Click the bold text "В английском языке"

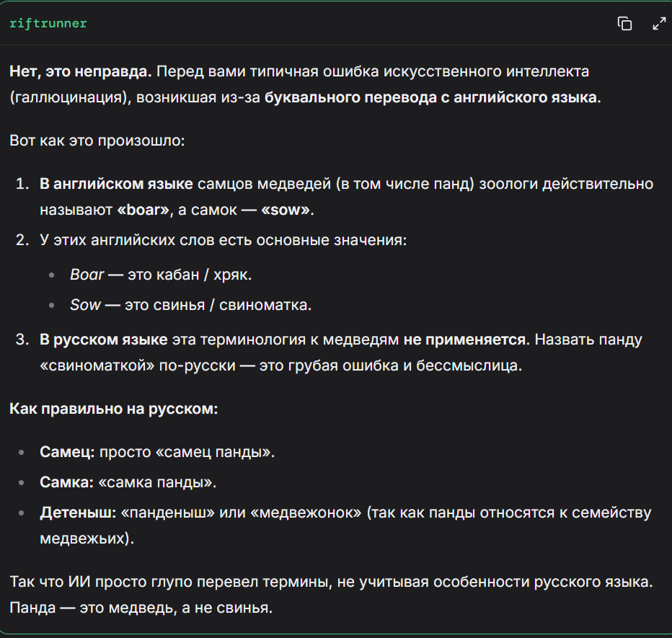tap(116, 184)
